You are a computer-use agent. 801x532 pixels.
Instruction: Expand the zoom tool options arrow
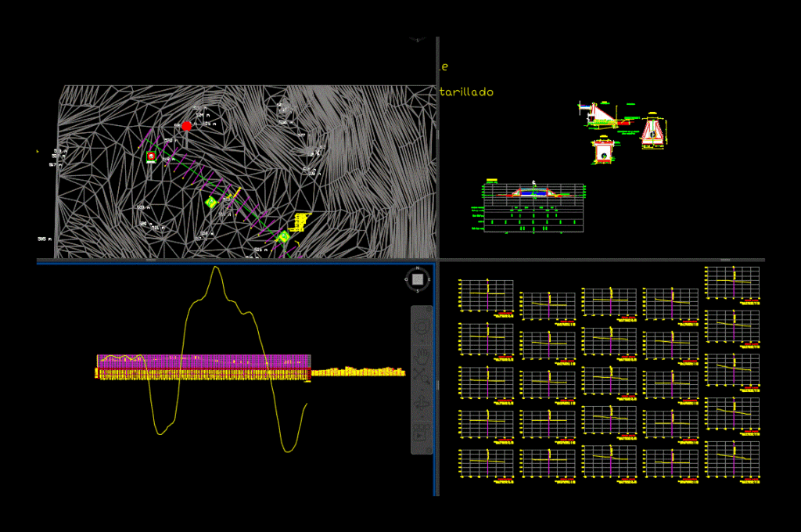coord(422,390)
